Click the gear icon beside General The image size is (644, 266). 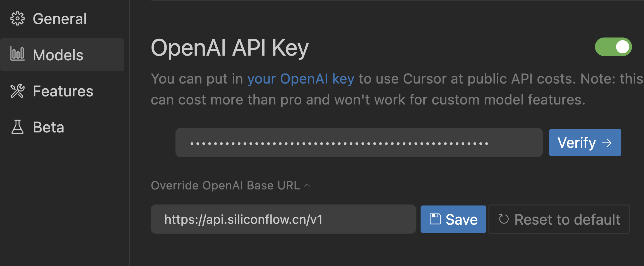(17, 19)
